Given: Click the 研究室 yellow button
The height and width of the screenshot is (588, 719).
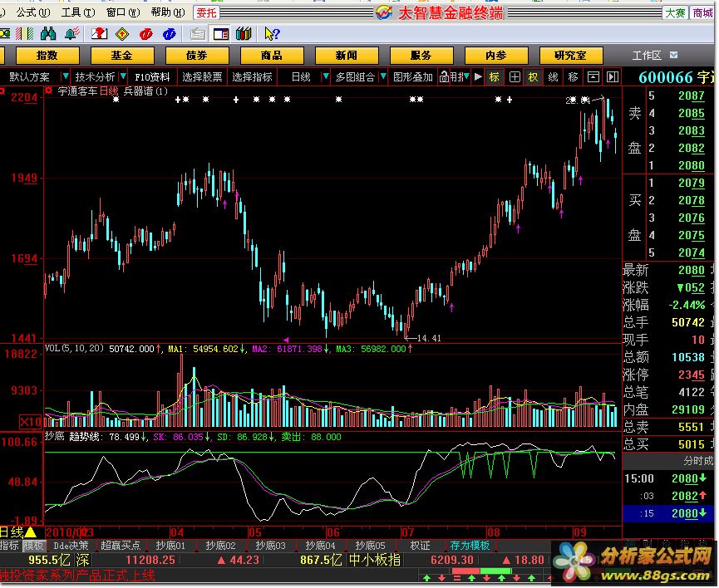Looking at the screenshot, I should (570, 56).
